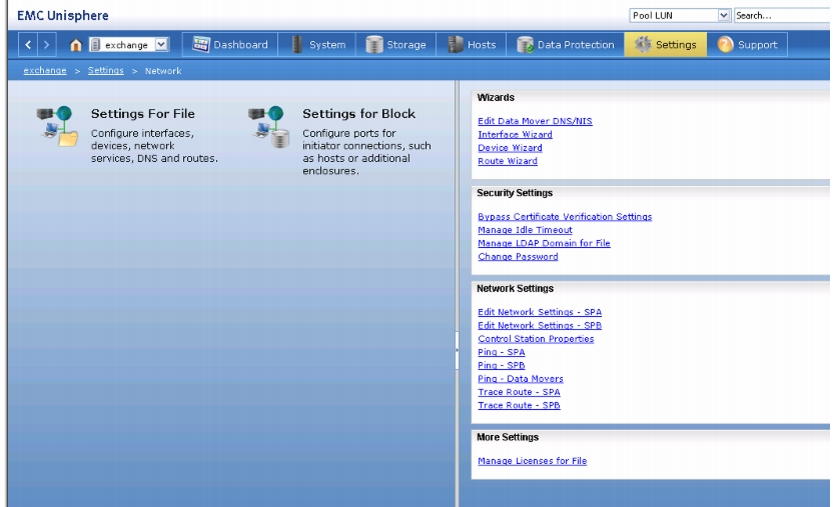Click the Settings breadcrumb link
This screenshot has width=837, height=507.
(x=106, y=70)
